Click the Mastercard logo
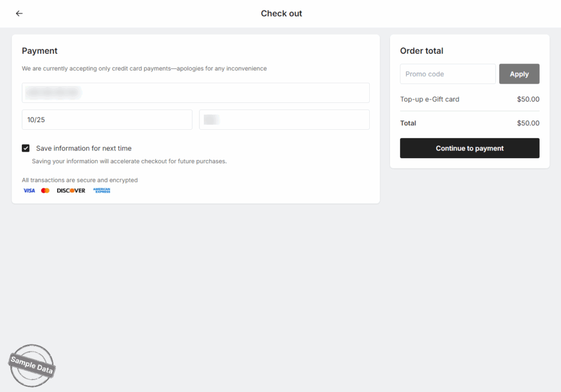 [45, 191]
